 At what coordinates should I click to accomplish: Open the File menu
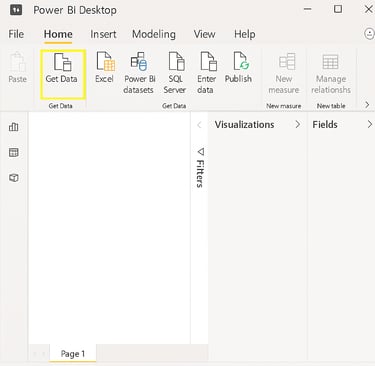[x=16, y=34]
